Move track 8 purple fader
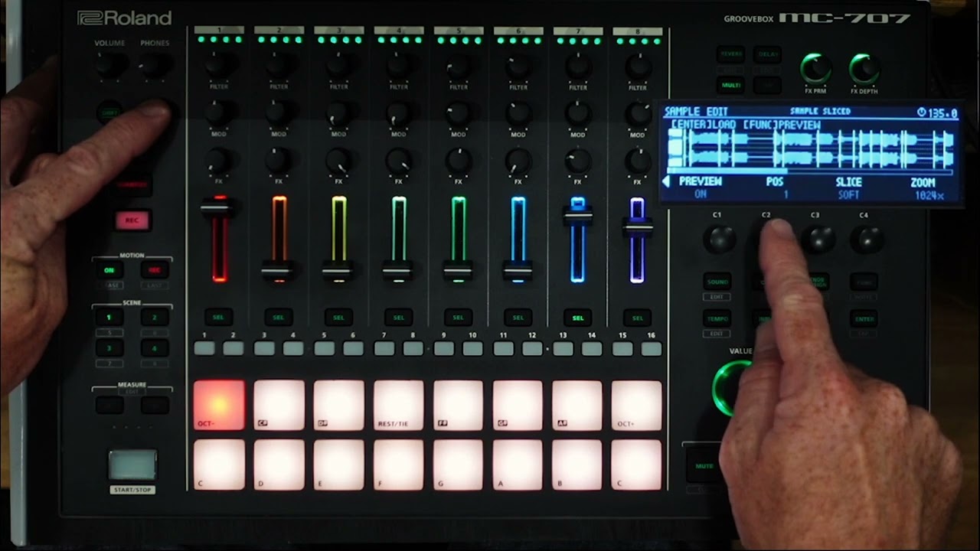Viewport: 980px width, 551px height. click(x=637, y=227)
